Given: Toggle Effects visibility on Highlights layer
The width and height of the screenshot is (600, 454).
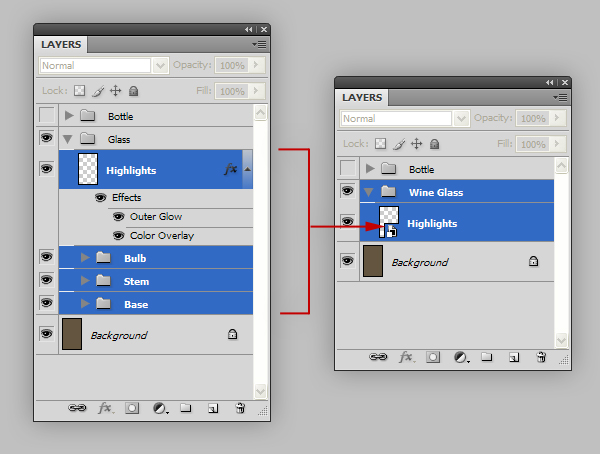Looking at the screenshot, I should (x=100, y=198).
